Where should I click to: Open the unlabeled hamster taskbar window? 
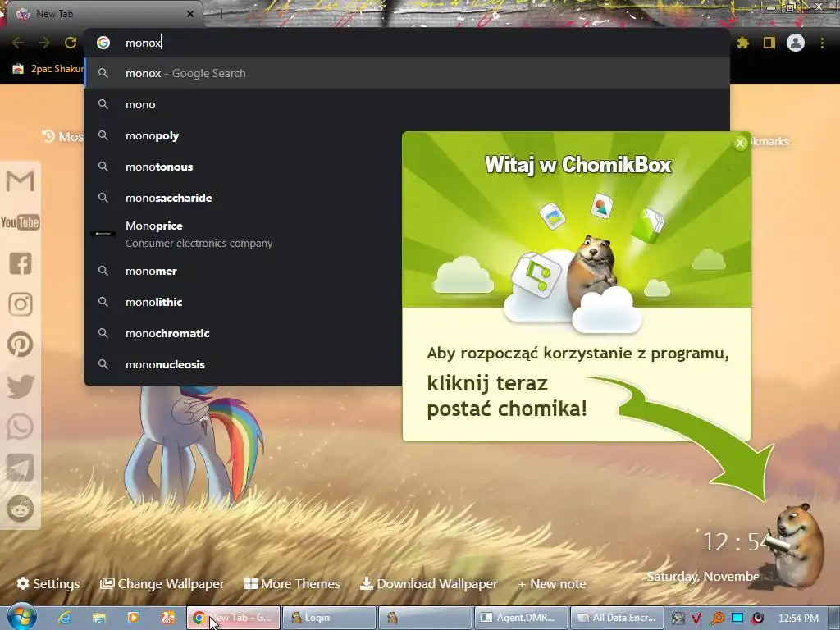(x=425, y=618)
